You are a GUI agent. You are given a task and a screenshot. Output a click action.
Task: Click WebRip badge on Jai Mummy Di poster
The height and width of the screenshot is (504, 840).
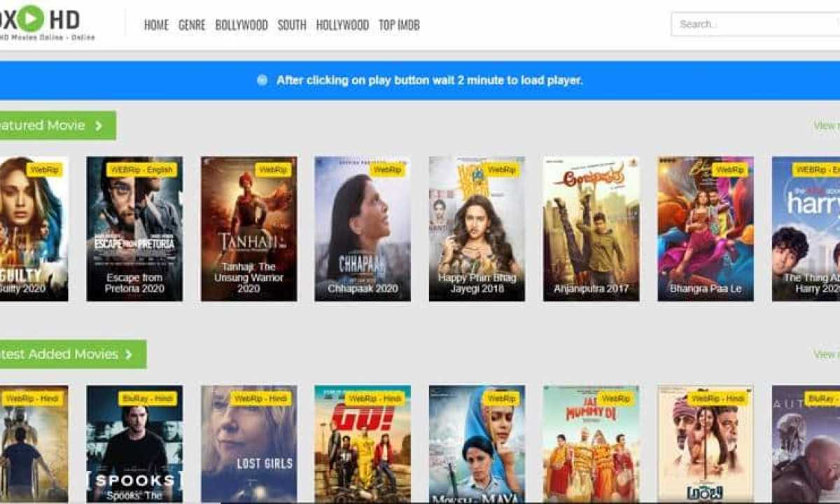pos(615,398)
